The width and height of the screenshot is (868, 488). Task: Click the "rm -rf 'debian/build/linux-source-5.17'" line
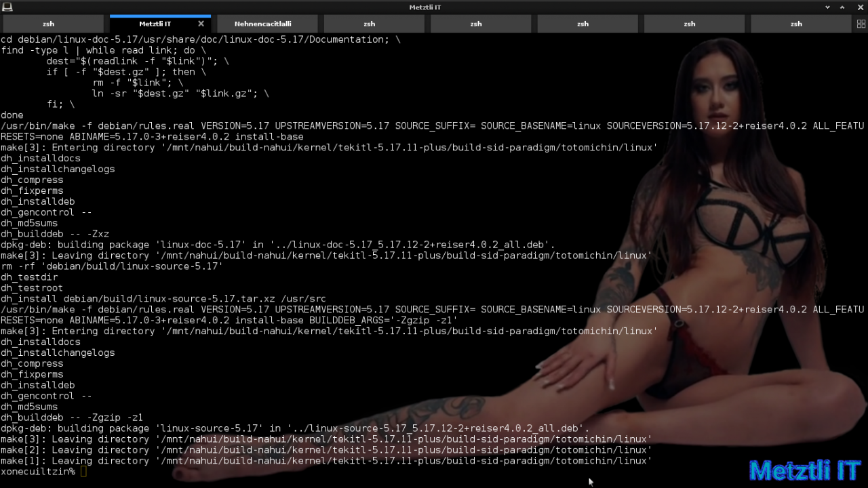112,266
